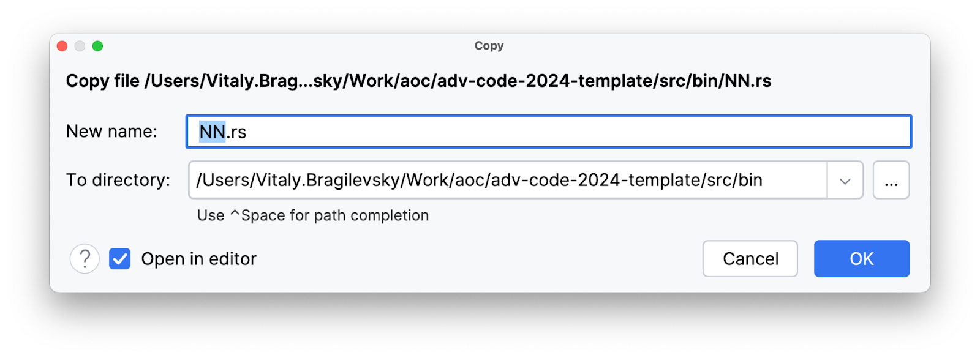Uncheck the Open in editor checkbox
This screenshot has height=358, width=980.
[120, 259]
